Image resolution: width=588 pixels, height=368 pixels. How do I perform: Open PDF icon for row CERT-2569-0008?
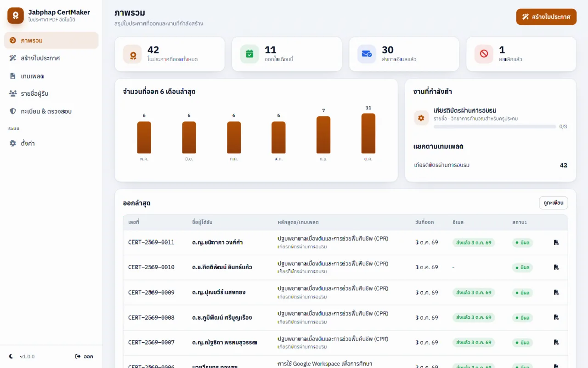coord(556,317)
